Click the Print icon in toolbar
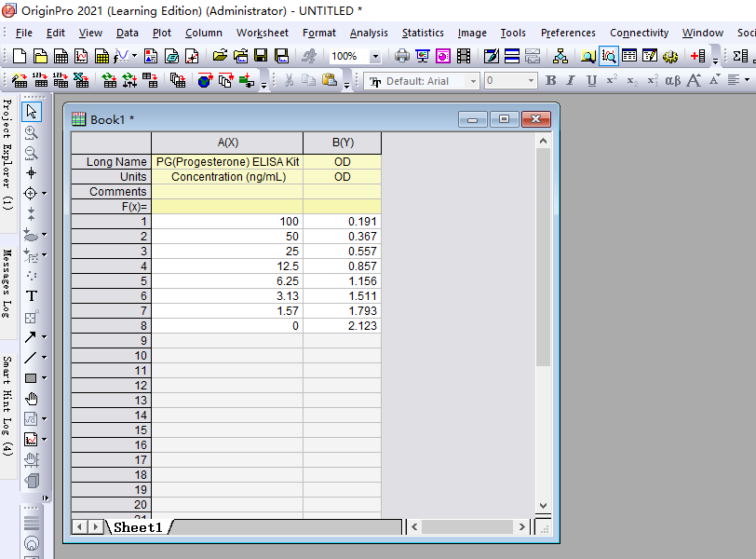This screenshot has width=756, height=559. coord(401,56)
